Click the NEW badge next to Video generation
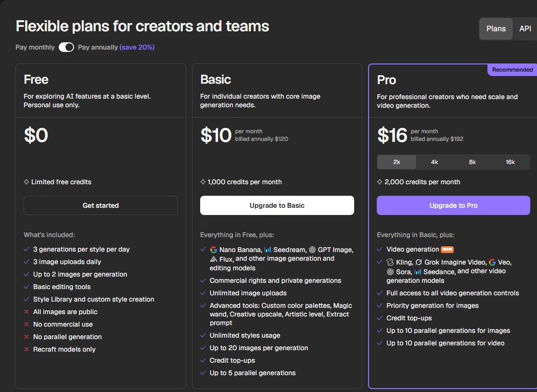 tap(447, 250)
